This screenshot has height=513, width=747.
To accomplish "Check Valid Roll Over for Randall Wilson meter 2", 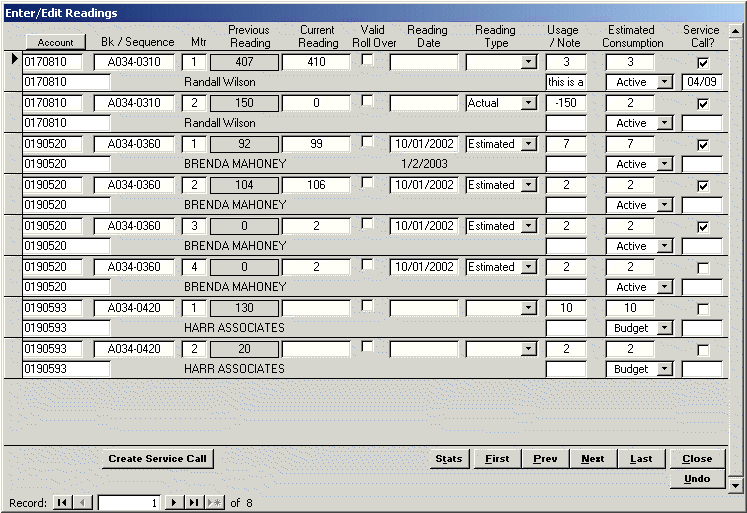I will [x=367, y=101].
